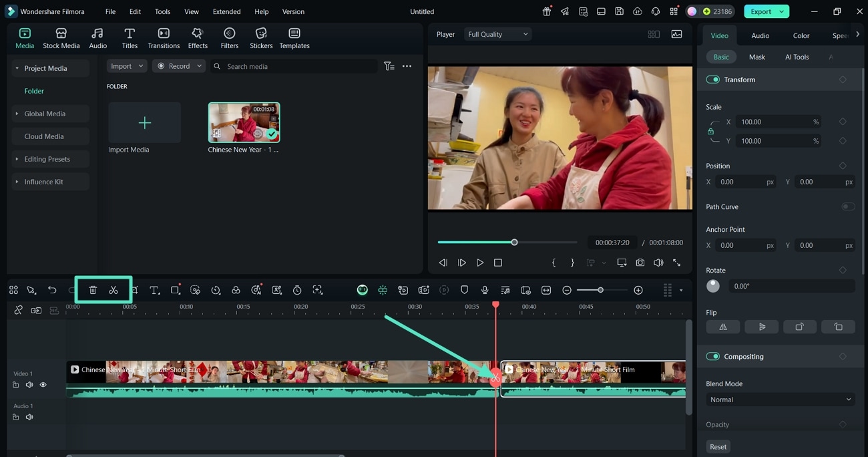Toggle the Transform switch off
868x457 pixels.
pyautogui.click(x=712, y=80)
